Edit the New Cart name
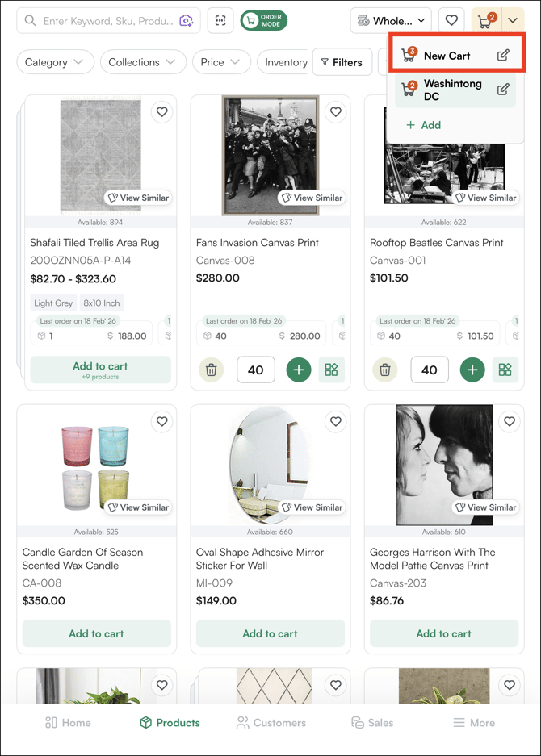This screenshot has height=756, width=541. point(503,56)
